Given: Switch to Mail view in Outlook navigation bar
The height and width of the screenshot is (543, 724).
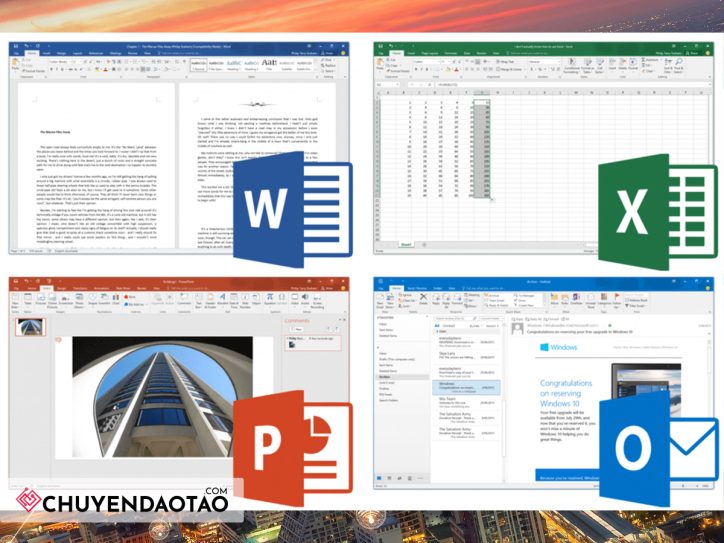Looking at the screenshot, I should 380,478.
